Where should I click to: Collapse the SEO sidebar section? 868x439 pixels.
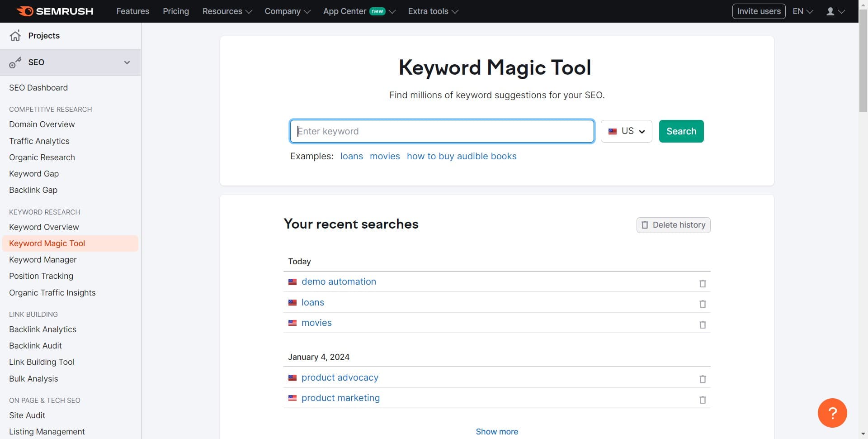tap(127, 62)
